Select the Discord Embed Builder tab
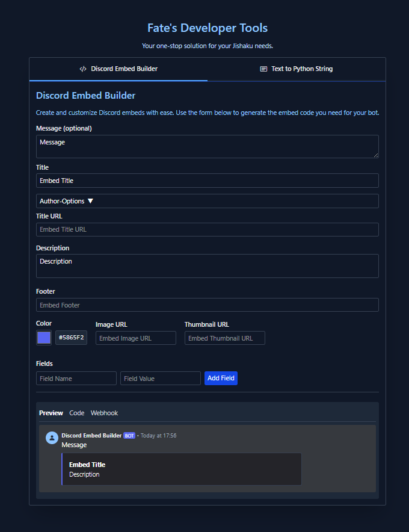409x532 pixels. (x=118, y=69)
